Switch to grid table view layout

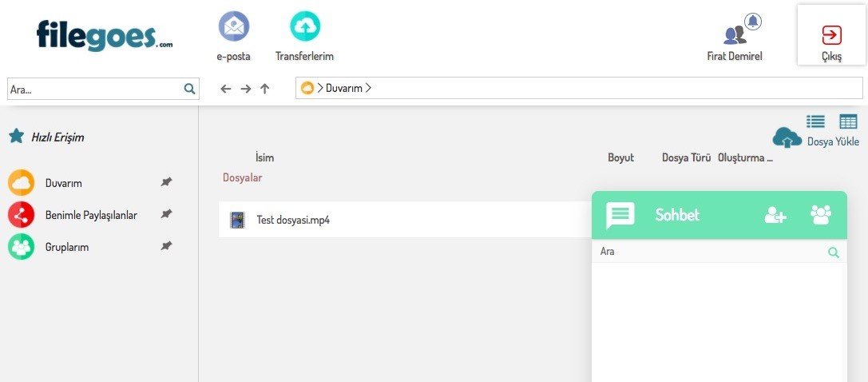point(848,121)
